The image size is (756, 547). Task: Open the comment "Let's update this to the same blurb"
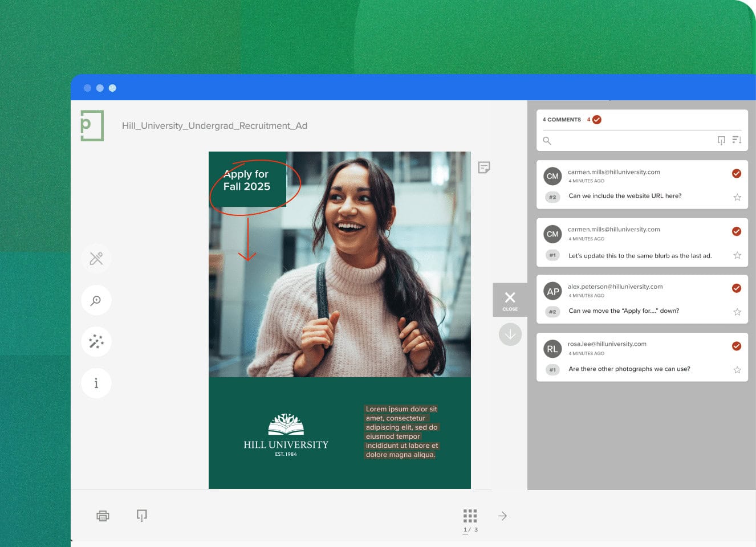click(x=640, y=256)
